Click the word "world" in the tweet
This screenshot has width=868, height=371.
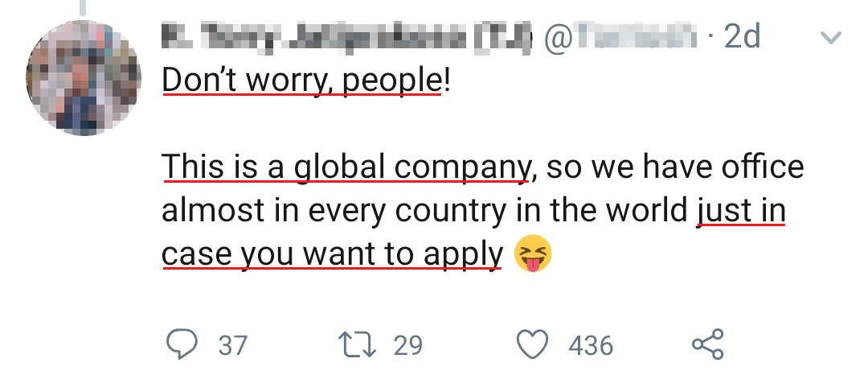coord(646,211)
